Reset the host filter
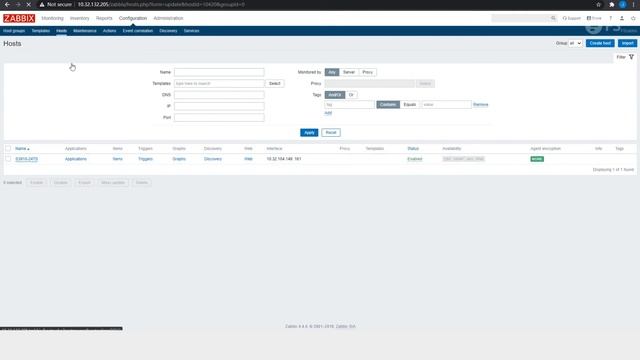Screen dimensions: 640x360 click(331, 133)
